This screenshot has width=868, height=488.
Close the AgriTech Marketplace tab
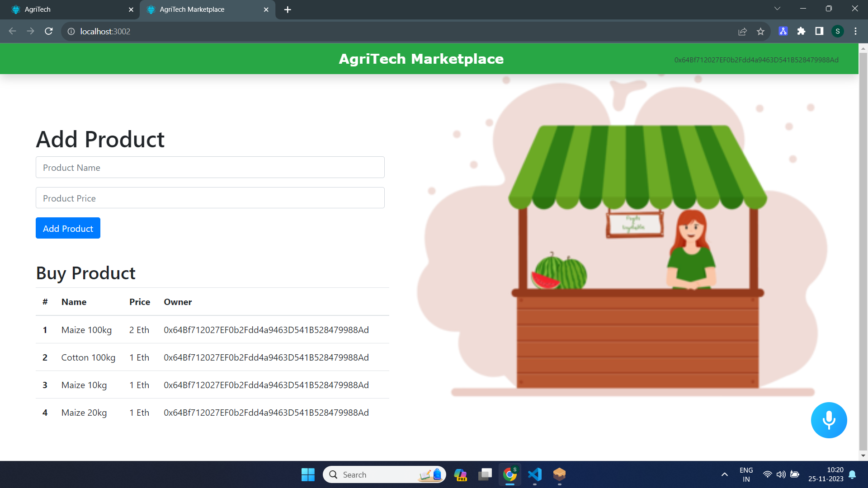tap(266, 9)
